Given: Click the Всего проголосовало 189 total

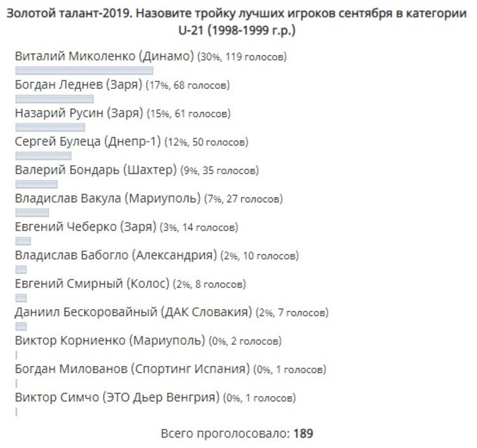Looking at the screenshot, I should pyautogui.click(x=237, y=434).
